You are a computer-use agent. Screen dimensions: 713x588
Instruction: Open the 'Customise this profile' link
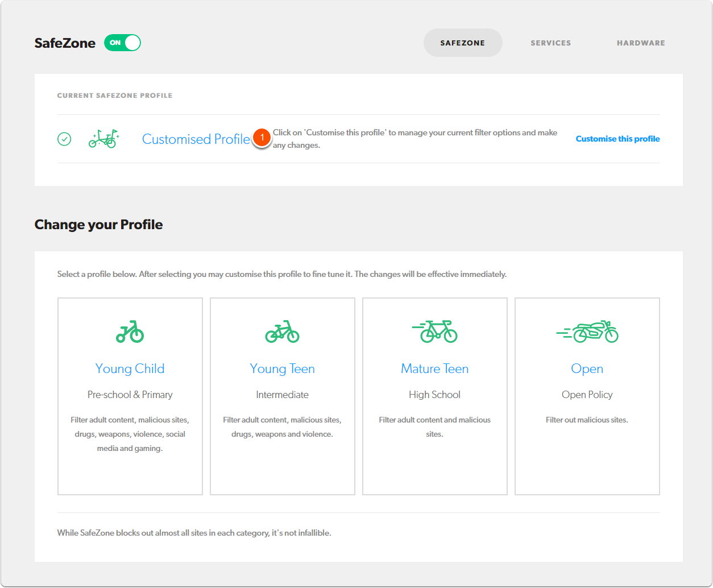[x=617, y=139]
